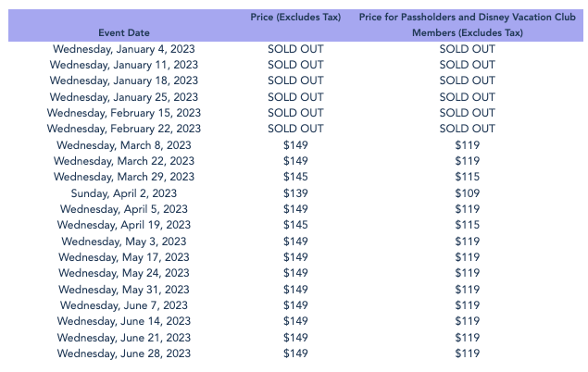Select the Price (Excludes Tax) header
The width and height of the screenshot is (588, 372).
click(295, 18)
